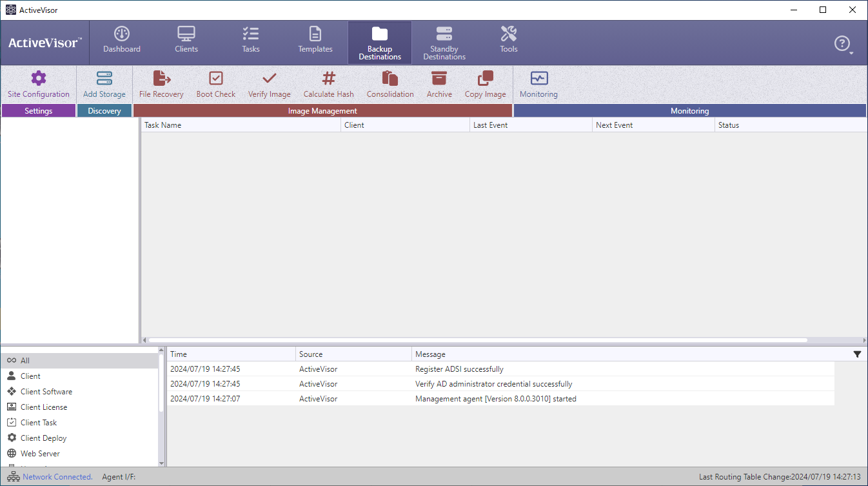868x486 pixels.
Task: Select Client License log category
Action: [79, 407]
